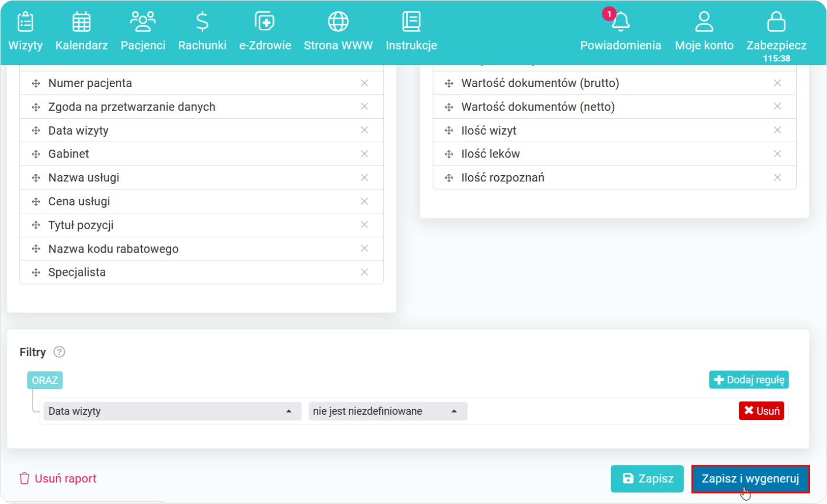Remove the Data wizyty column from the list
The width and height of the screenshot is (827, 504).
click(365, 130)
